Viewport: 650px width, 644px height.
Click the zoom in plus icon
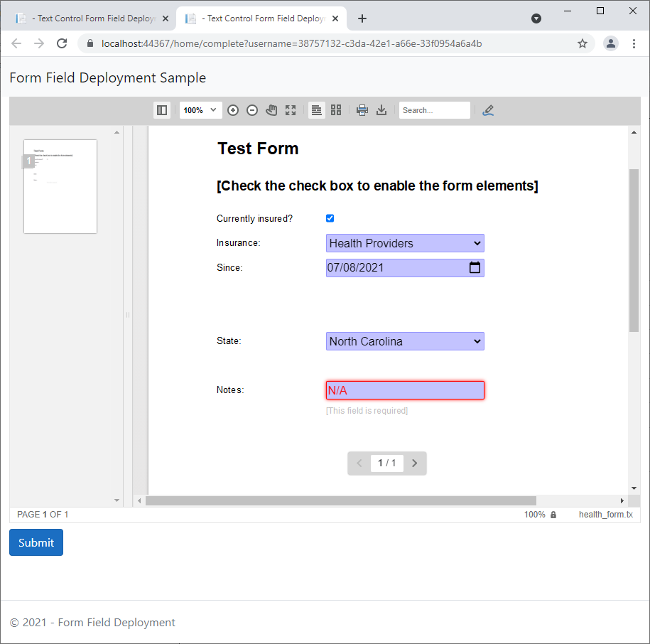click(233, 110)
